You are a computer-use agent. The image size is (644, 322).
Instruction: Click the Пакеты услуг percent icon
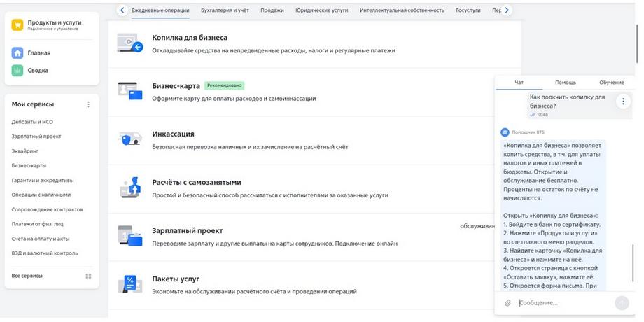(x=129, y=284)
